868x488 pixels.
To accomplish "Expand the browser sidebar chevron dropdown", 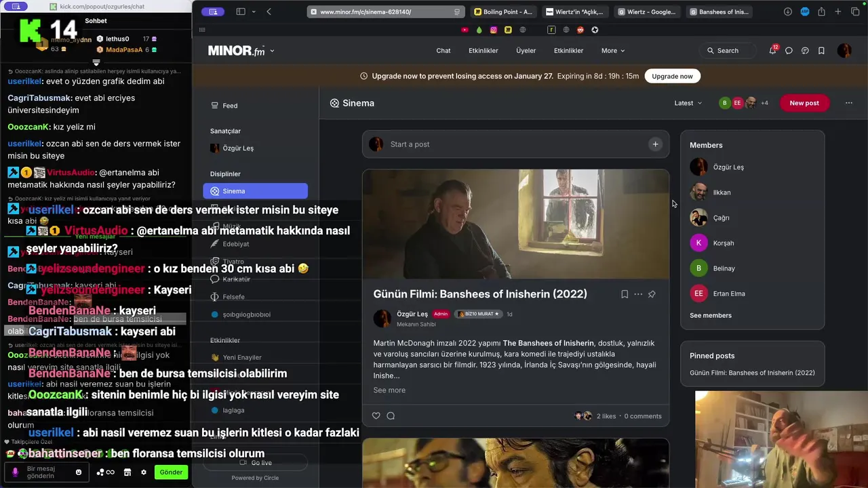I will [x=254, y=12].
